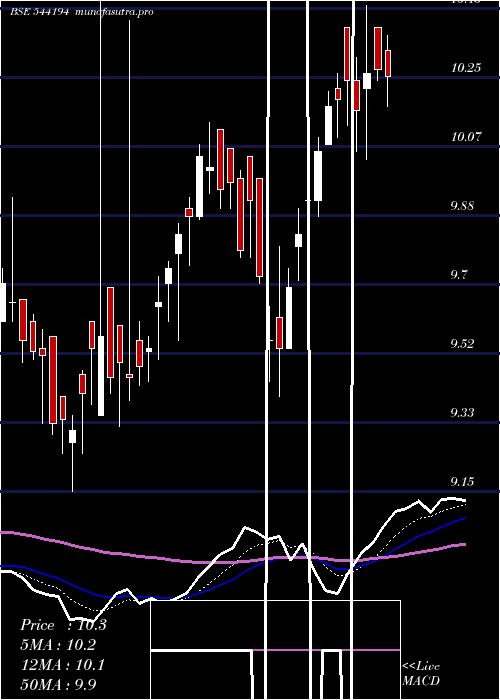500x700 pixels.
Task: Click the 9.52 price axis label
Action: [462, 344]
